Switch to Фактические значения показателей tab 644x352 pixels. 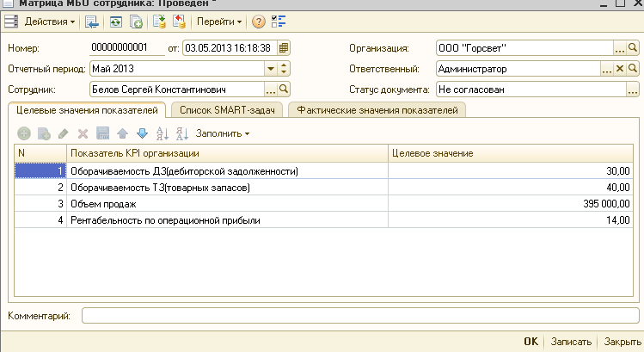click(x=377, y=110)
